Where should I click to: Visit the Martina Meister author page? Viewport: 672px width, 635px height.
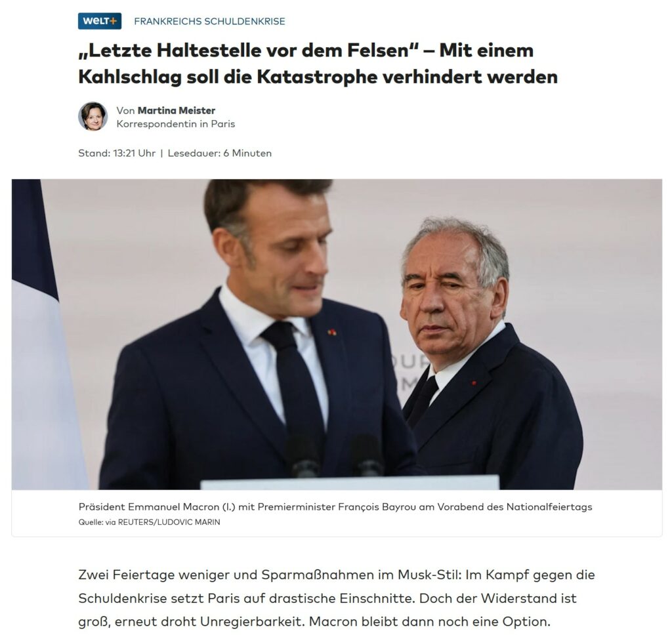point(176,111)
